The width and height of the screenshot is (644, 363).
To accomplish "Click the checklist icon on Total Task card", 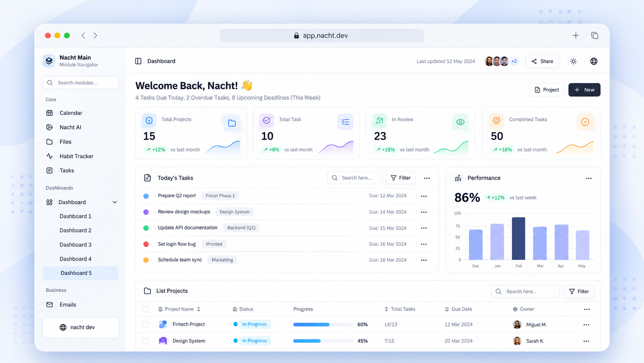I will pyautogui.click(x=345, y=122).
